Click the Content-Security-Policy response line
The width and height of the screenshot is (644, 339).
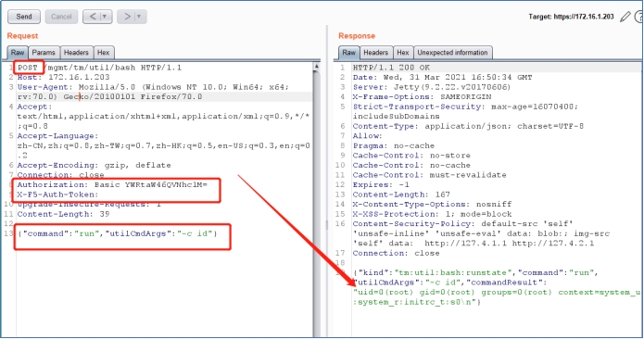tap(481, 233)
